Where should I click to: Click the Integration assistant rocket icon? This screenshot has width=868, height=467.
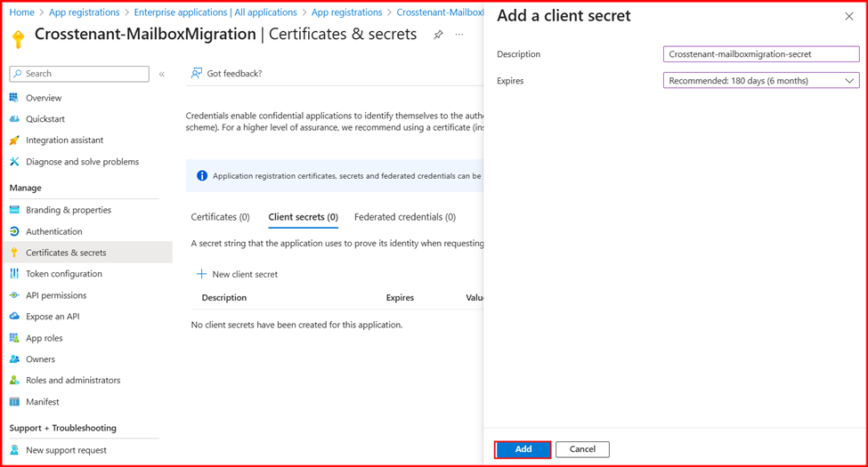[x=14, y=141]
